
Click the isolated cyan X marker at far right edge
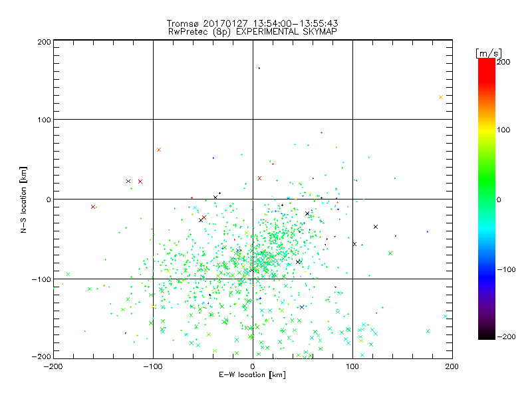coord(446,317)
